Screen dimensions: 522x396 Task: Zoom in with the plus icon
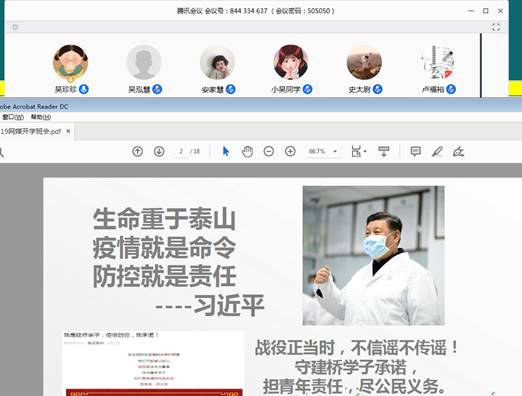[x=290, y=152]
